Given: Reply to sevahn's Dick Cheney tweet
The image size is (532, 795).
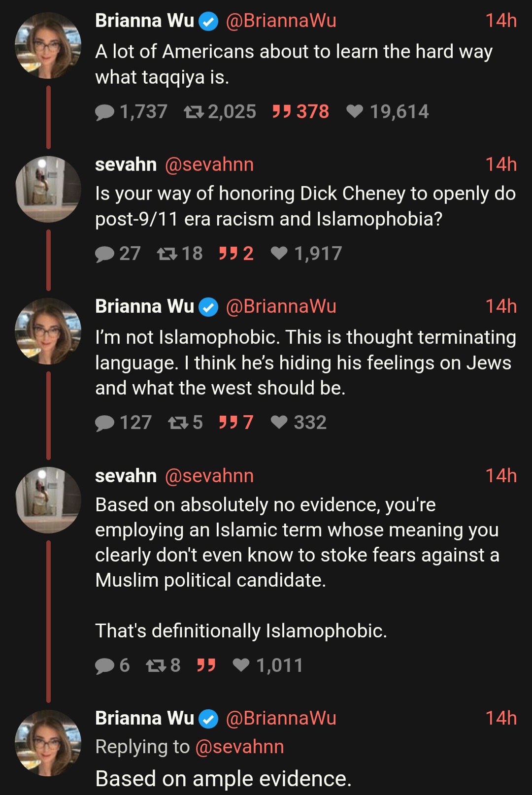Looking at the screenshot, I should pos(104,254).
